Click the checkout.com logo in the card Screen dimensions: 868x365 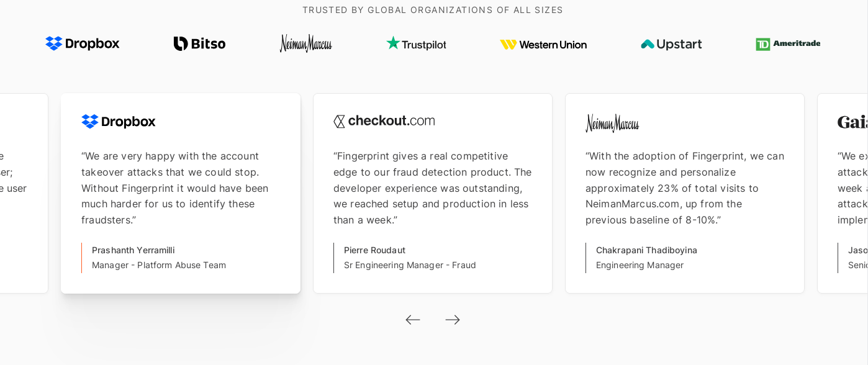point(384,121)
